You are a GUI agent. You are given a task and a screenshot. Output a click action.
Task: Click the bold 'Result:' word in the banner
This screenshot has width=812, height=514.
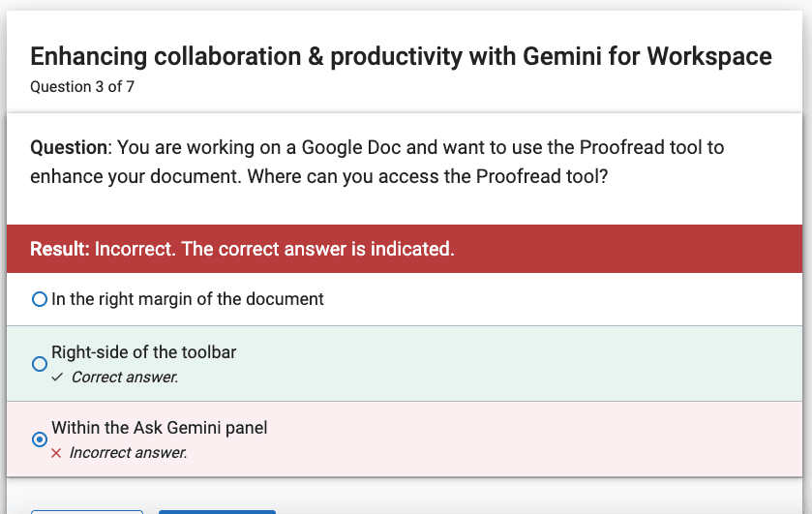coord(60,249)
